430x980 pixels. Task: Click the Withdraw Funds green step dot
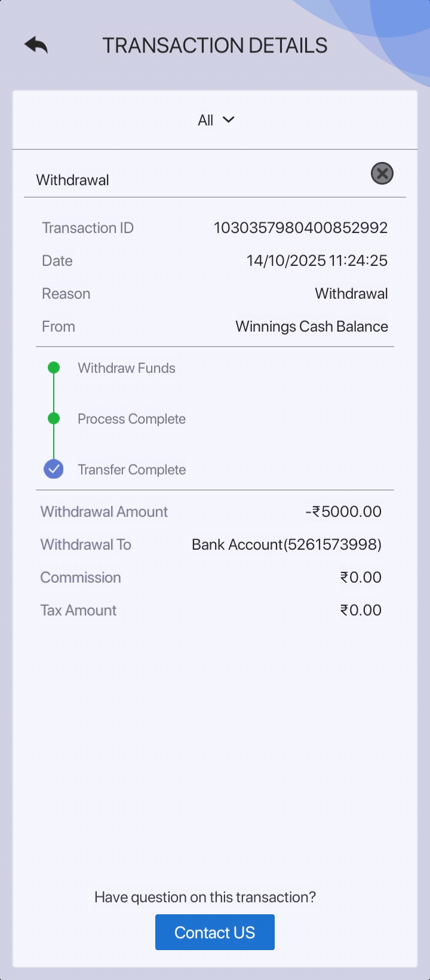click(54, 367)
